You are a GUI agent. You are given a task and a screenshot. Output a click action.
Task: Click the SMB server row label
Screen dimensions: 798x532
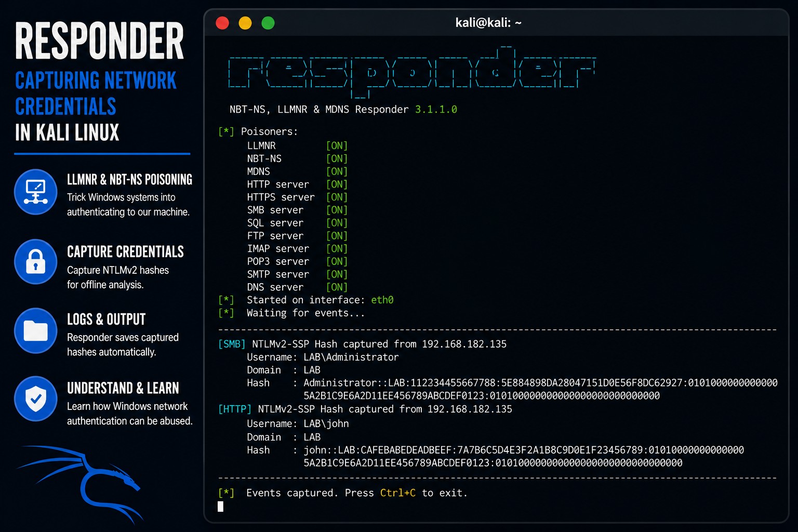(x=275, y=210)
